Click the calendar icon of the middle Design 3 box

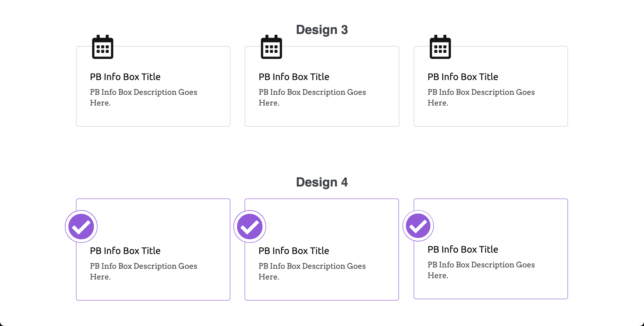(x=271, y=47)
